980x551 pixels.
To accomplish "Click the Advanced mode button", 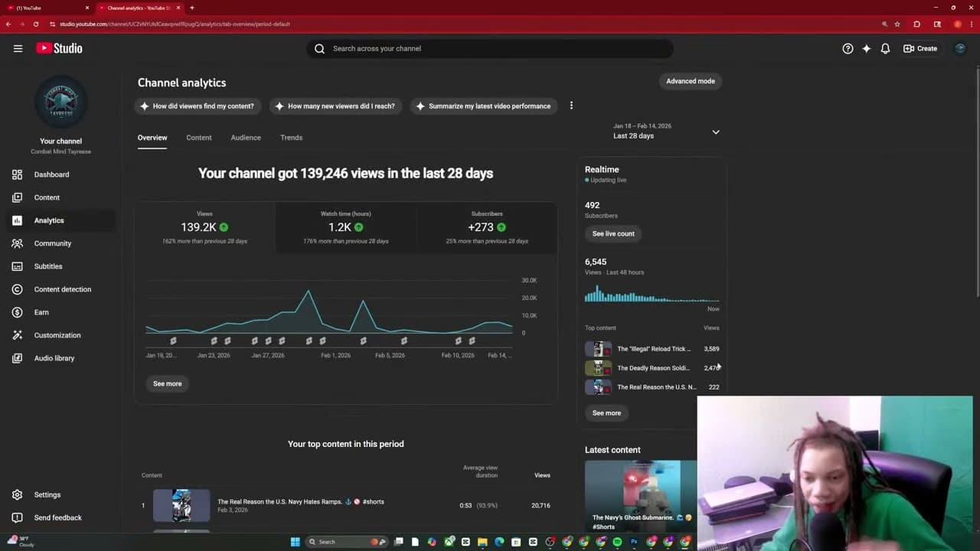I will click(x=691, y=81).
